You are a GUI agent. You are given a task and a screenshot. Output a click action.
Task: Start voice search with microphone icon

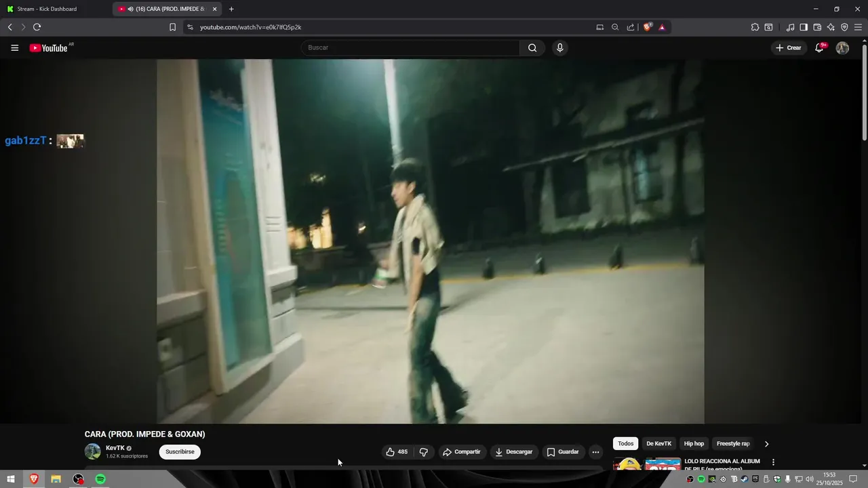click(559, 47)
